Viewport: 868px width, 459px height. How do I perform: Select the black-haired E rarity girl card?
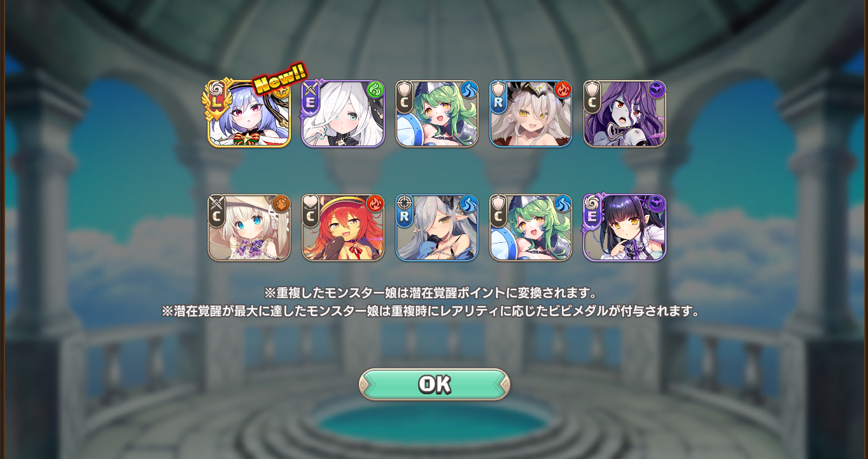pyautogui.click(x=625, y=228)
